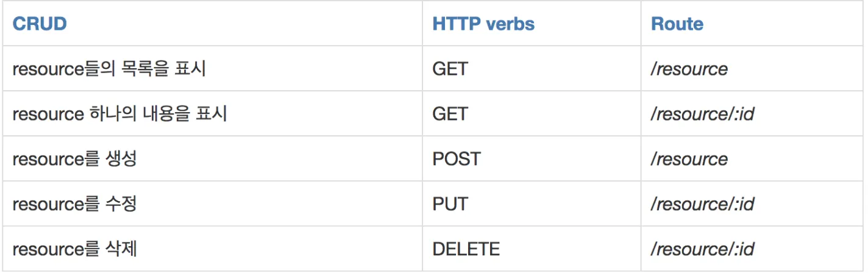Click /resource/:id route in the PUT row
Screen dimensions: 868x273
[x=703, y=204]
